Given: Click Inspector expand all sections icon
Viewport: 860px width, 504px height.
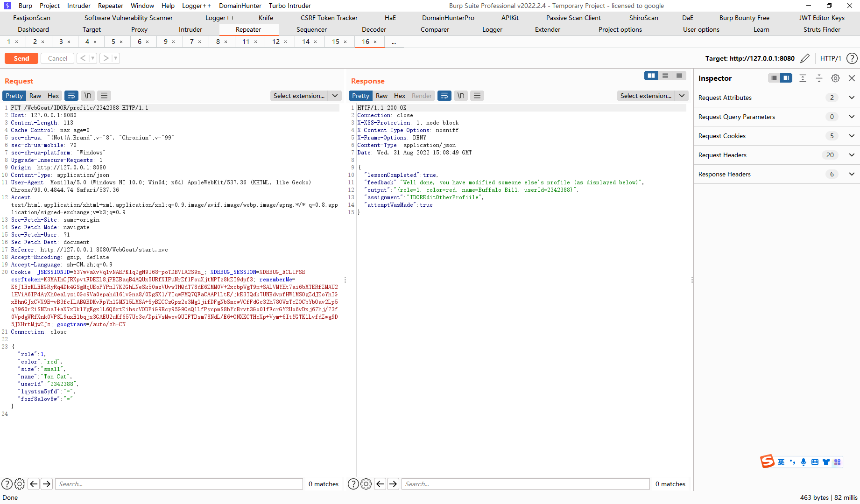Looking at the screenshot, I should (803, 78).
